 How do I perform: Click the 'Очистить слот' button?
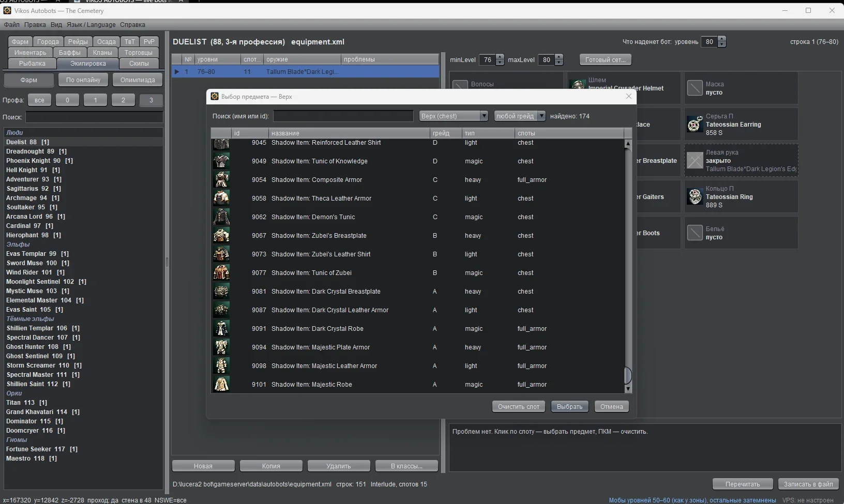[x=518, y=406]
